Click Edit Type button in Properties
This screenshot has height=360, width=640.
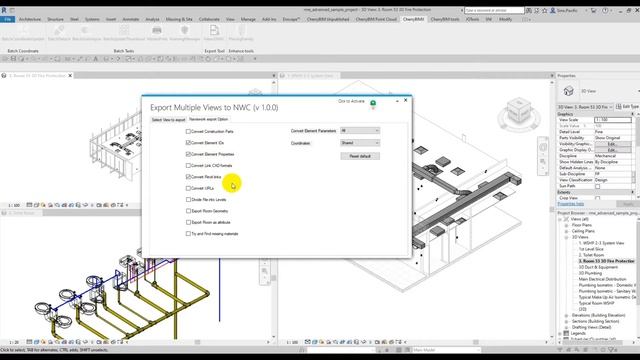(x=627, y=107)
